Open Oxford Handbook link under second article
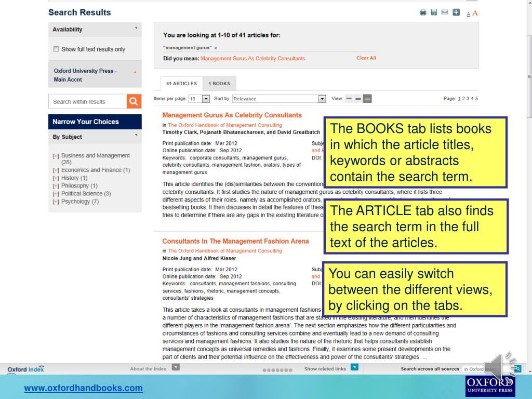Viewport: 532px width, 399px height. (x=225, y=251)
